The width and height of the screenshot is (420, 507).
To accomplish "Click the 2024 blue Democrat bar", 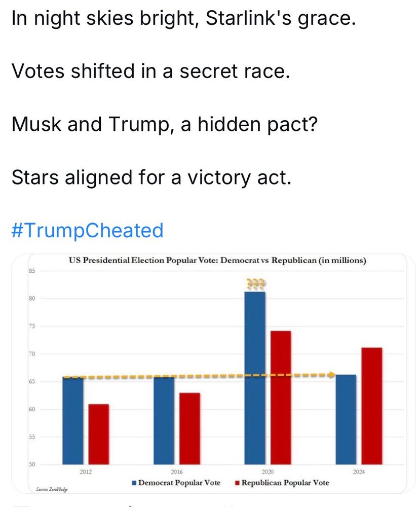I will click(346, 420).
